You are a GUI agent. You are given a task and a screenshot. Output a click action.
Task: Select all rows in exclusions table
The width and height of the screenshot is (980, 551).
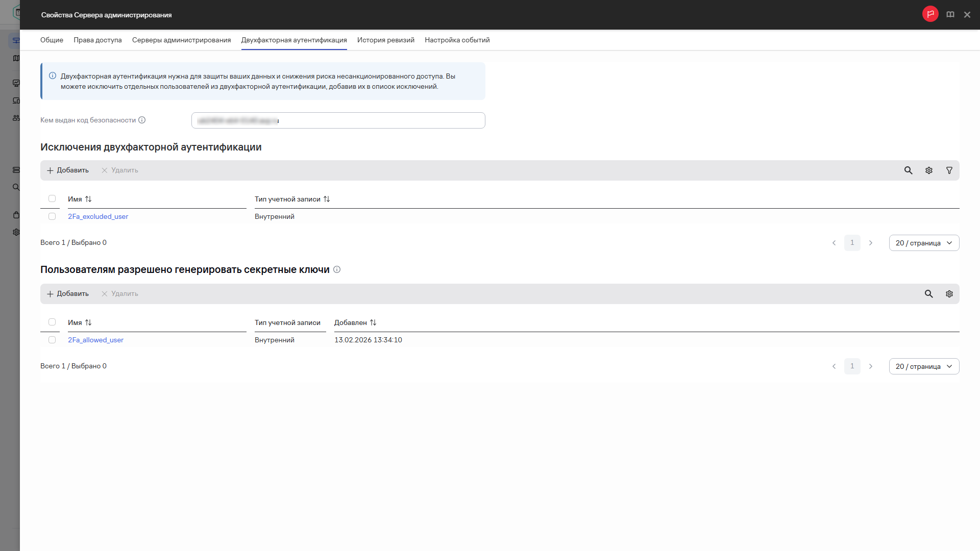[x=52, y=198]
